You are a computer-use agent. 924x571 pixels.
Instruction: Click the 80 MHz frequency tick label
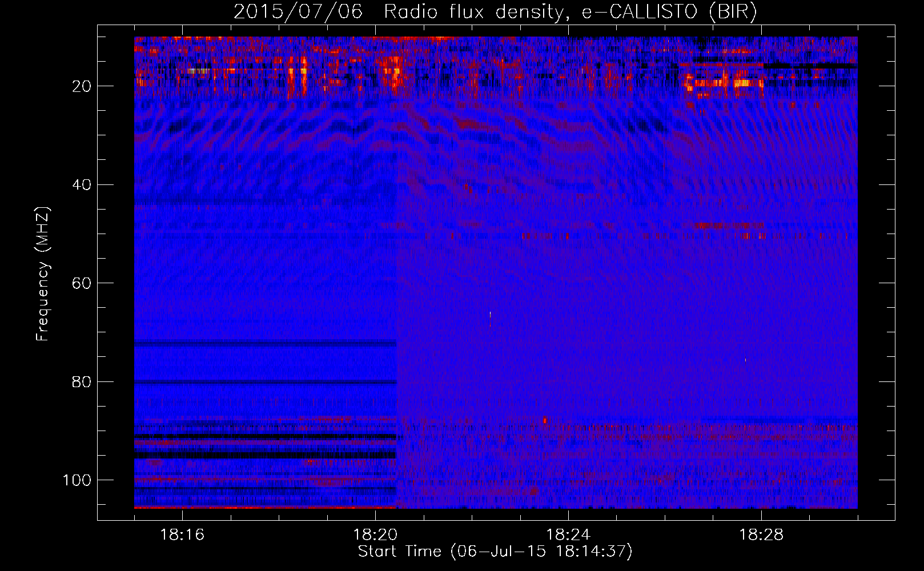click(x=82, y=382)
